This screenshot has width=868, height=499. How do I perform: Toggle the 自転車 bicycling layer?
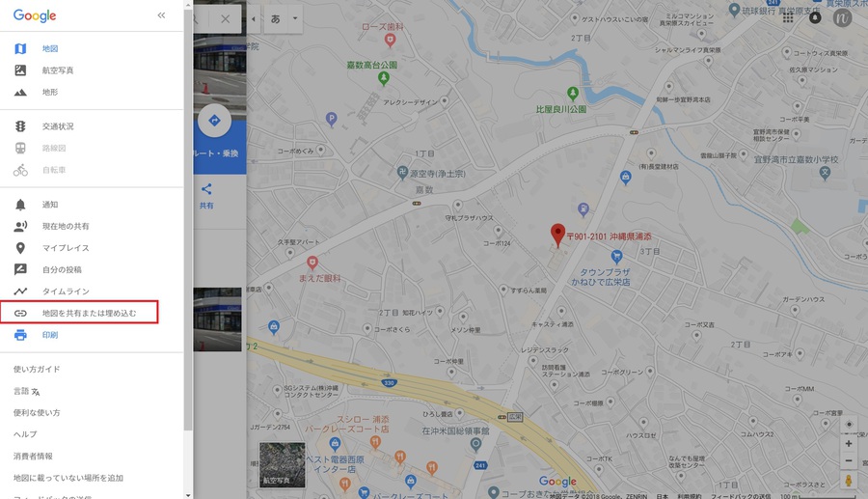54,170
